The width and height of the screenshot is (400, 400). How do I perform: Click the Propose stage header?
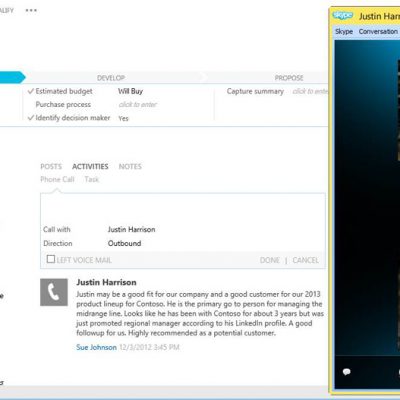289,78
